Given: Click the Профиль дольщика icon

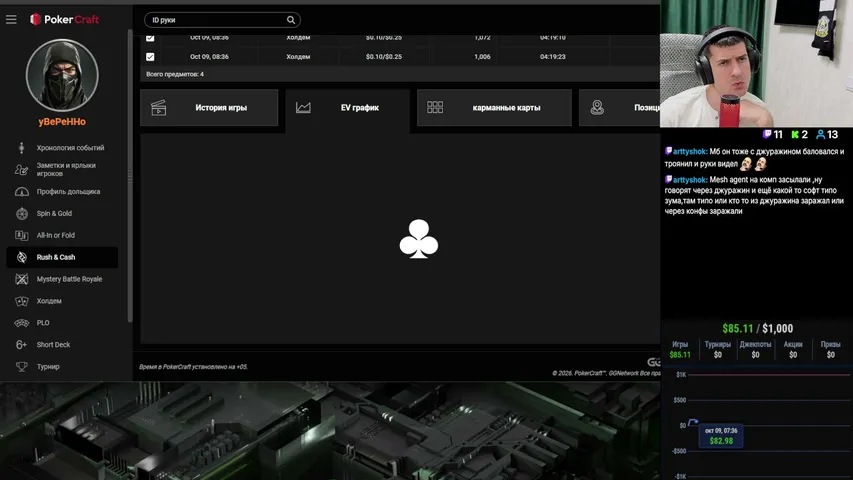Looking at the screenshot, I should tap(21, 192).
